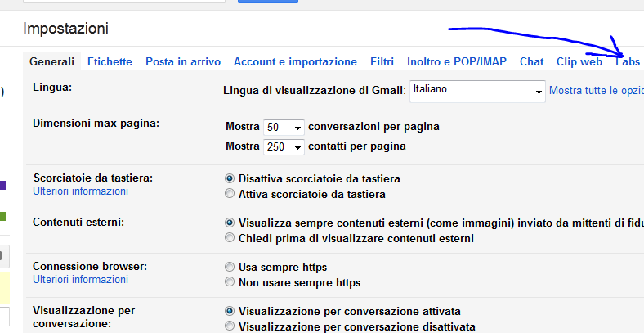Switch to the Posta in arrivo tab
The height and width of the screenshot is (333, 644).
(x=183, y=61)
